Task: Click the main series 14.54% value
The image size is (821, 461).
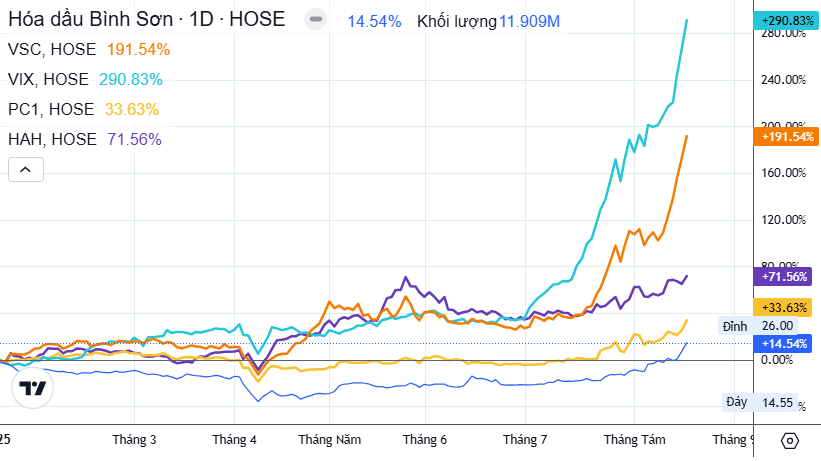Action: click(374, 21)
